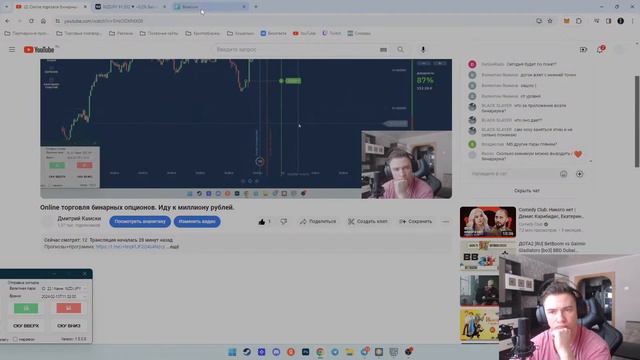Open the YouTube hamburger guide menu
Image resolution: width=640 pixels, height=360 pixels.
12,49
